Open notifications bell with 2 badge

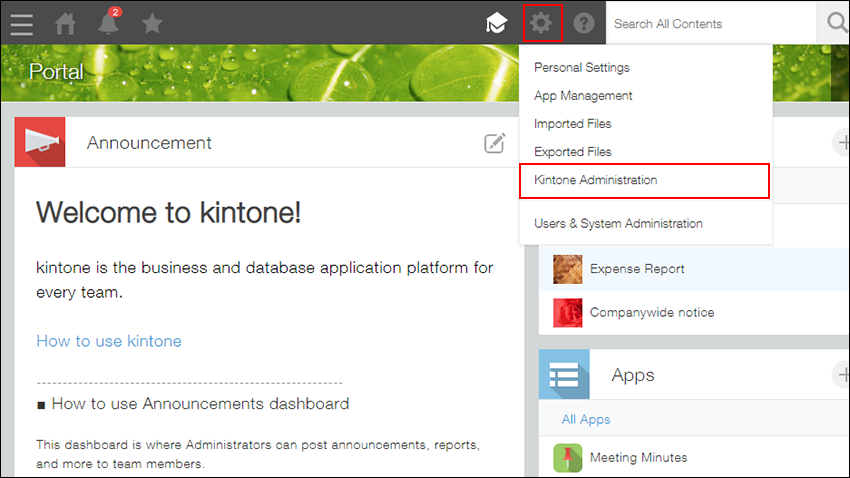108,22
